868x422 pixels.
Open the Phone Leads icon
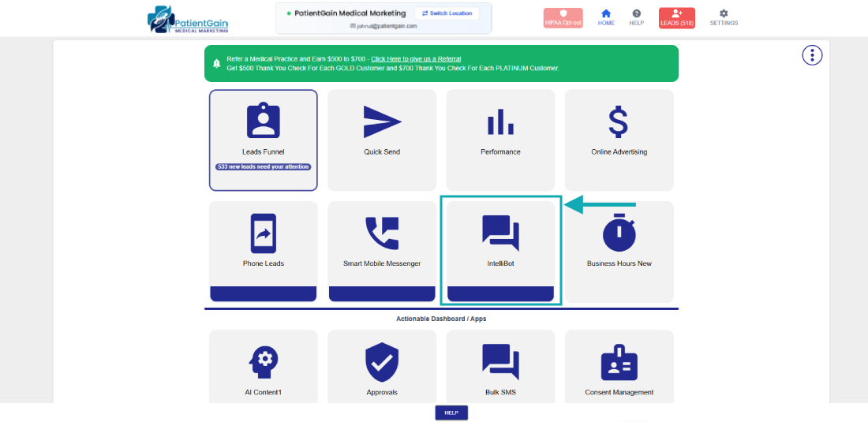(x=263, y=233)
